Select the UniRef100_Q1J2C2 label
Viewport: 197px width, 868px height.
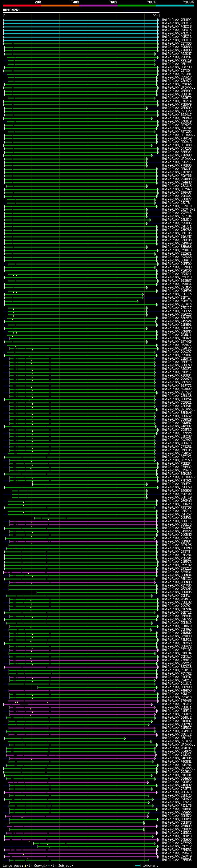[177, 755]
